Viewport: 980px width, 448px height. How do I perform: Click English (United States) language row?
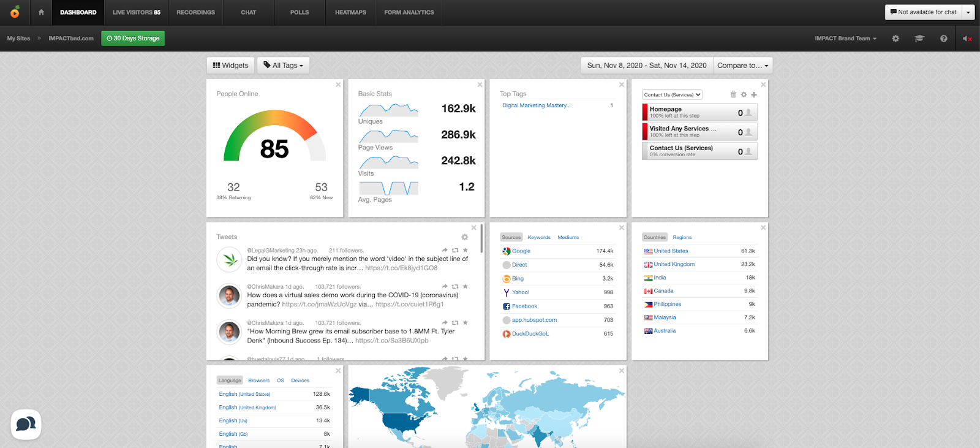tap(274, 394)
